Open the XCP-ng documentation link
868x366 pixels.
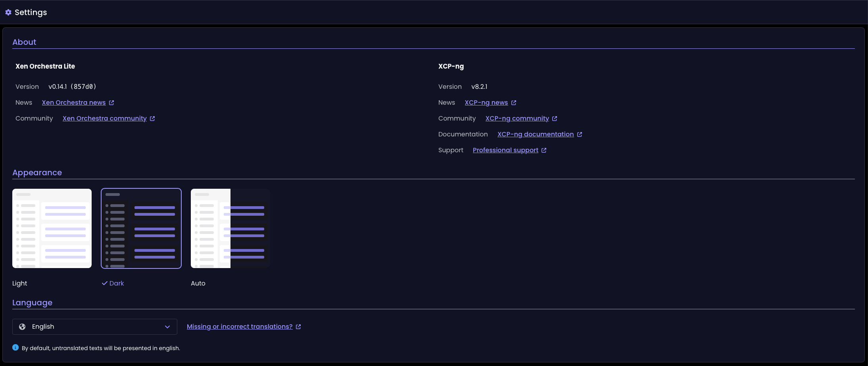click(536, 134)
